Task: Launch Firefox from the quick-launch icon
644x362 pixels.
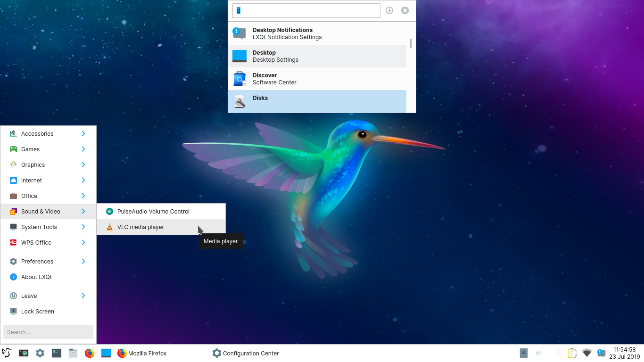Action: click(90, 353)
